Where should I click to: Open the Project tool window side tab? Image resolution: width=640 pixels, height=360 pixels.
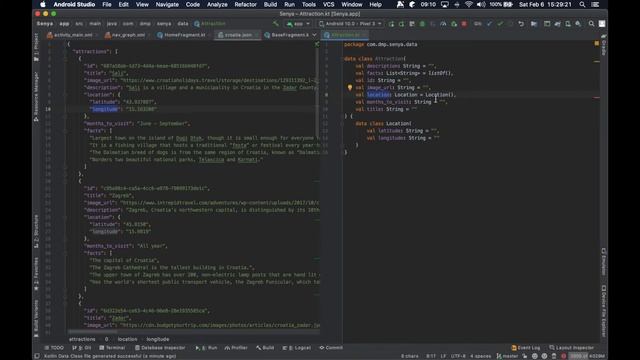[x=36, y=47]
